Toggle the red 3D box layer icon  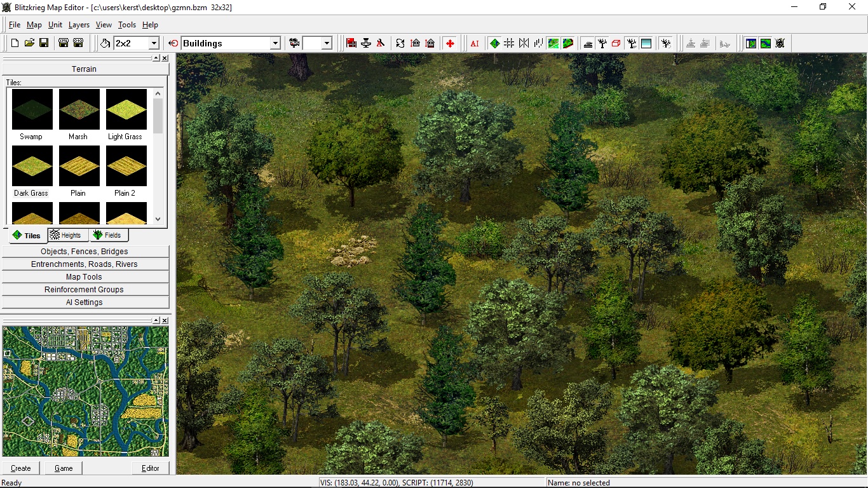tap(616, 43)
